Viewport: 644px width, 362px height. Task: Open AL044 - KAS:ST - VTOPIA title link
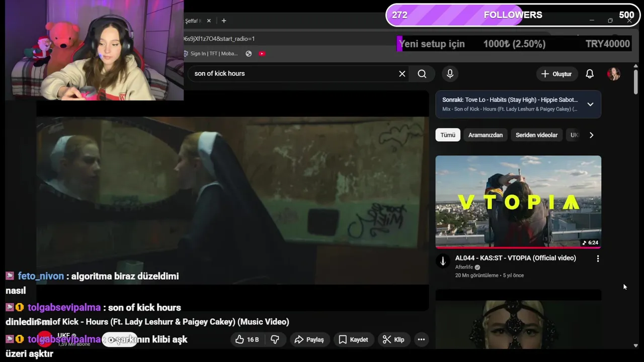pos(516,258)
